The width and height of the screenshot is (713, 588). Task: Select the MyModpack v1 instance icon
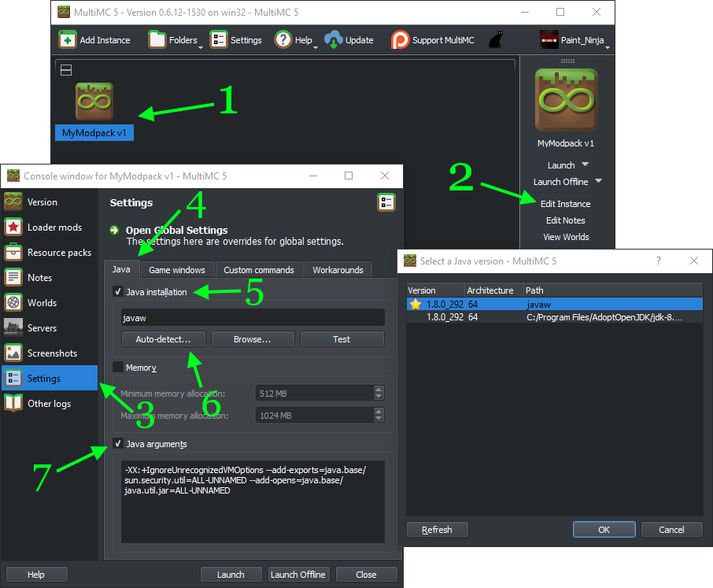pos(94,101)
